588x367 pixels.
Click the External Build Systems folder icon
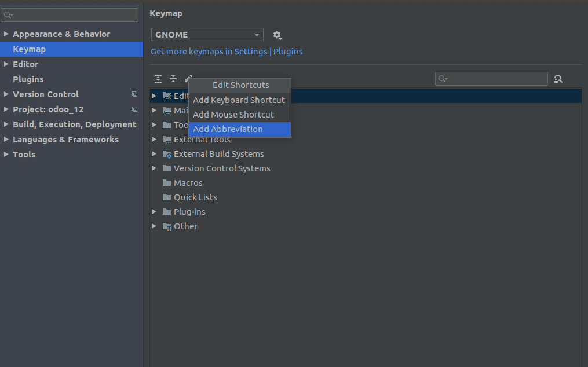167,154
